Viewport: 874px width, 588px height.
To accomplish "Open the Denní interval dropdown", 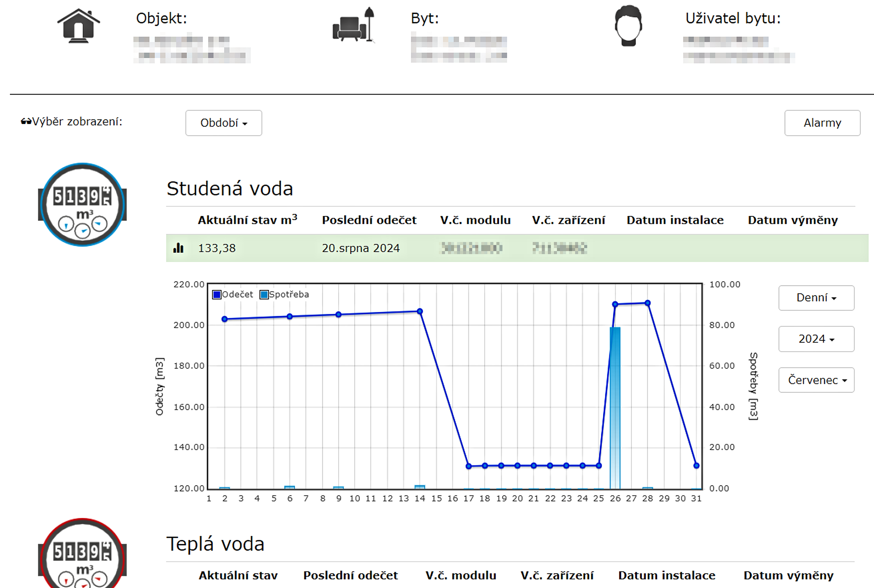I will point(816,298).
